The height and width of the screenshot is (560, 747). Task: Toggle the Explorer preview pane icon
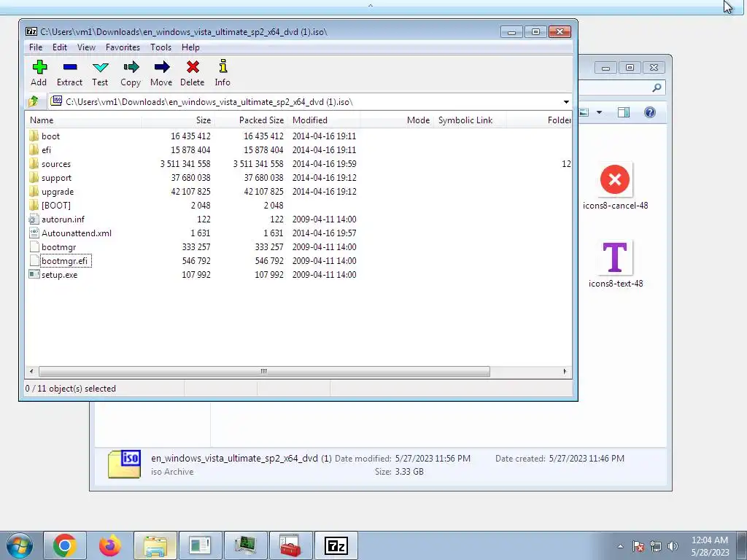[x=624, y=112]
